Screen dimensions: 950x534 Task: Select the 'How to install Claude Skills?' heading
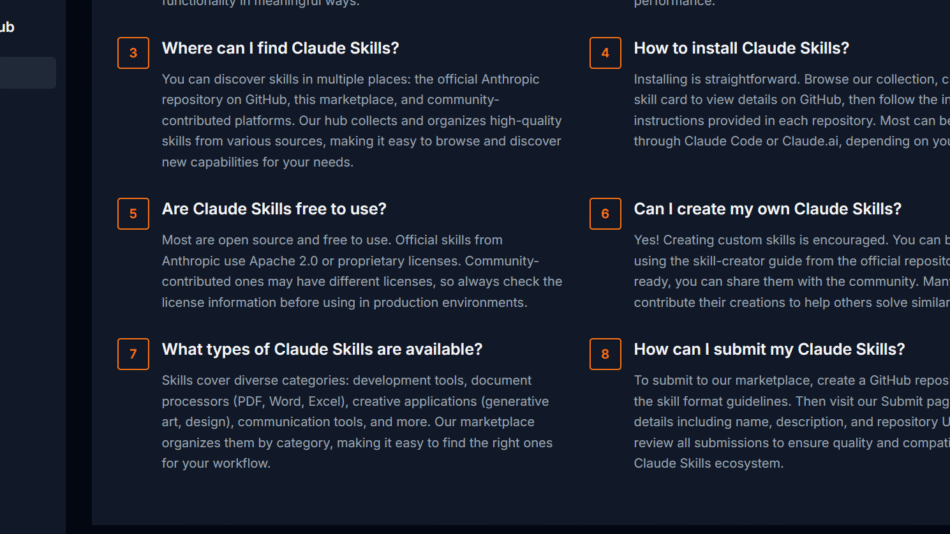[741, 48]
